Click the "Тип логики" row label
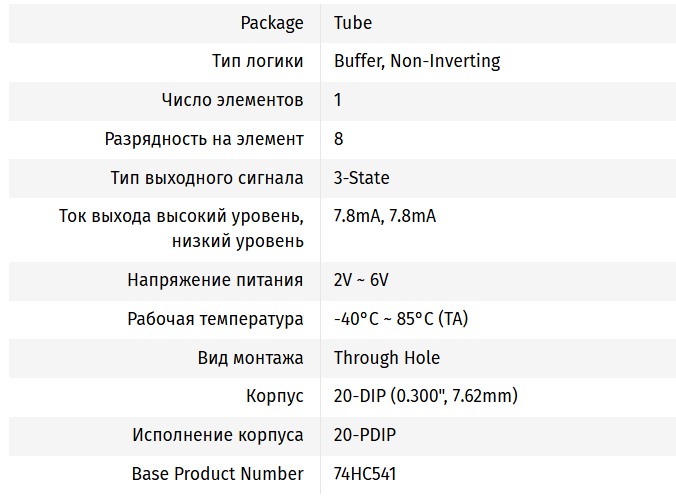 click(257, 61)
